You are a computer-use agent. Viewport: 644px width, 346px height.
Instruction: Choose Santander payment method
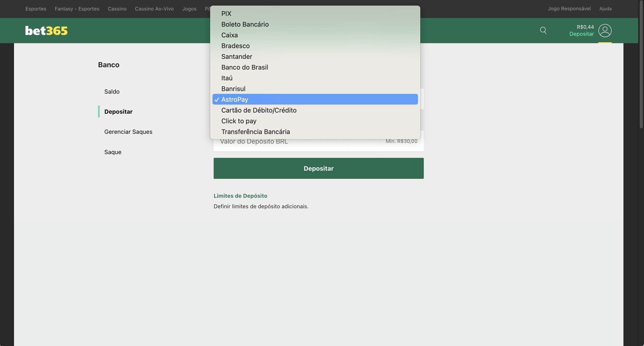tap(315, 56)
